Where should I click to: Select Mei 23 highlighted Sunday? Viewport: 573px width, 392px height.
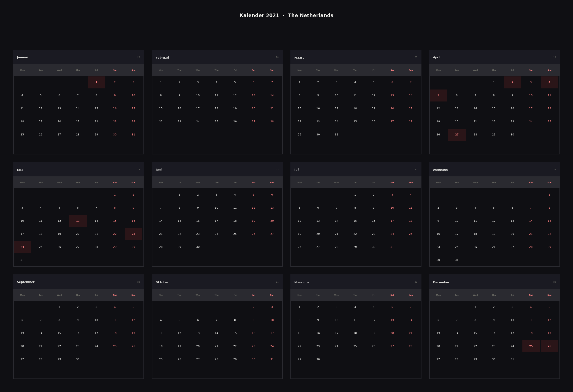[133, 234]
